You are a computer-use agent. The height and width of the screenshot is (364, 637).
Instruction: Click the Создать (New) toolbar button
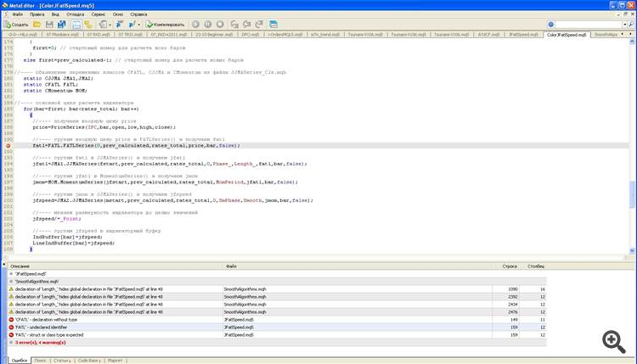(x=17, y=25)
